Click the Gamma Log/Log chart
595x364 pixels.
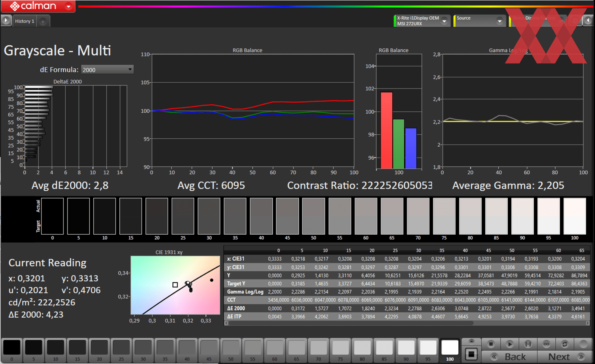click(x=513, y=110)
